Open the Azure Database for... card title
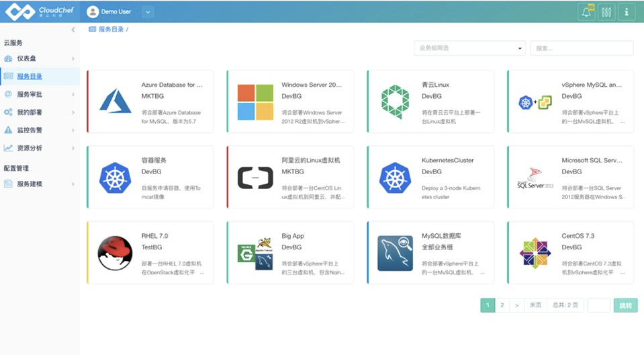The image size is (644, 355). [172, 85]
